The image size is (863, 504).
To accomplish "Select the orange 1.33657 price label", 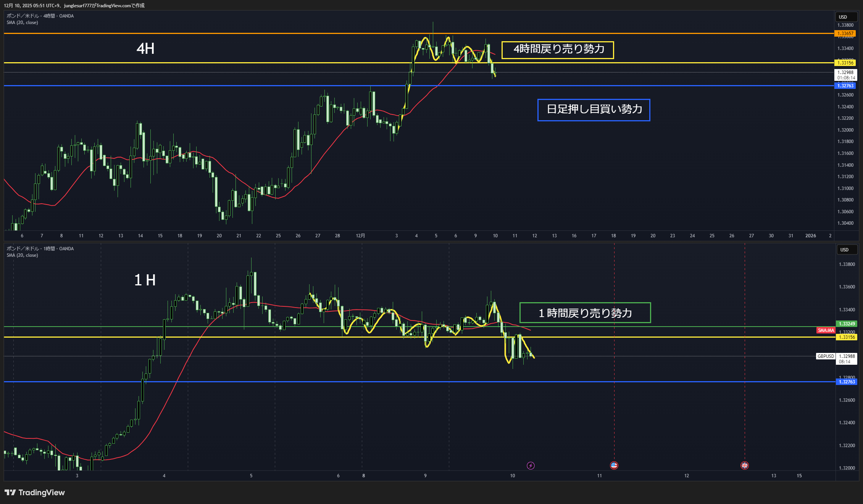I will tap(845, 34).
